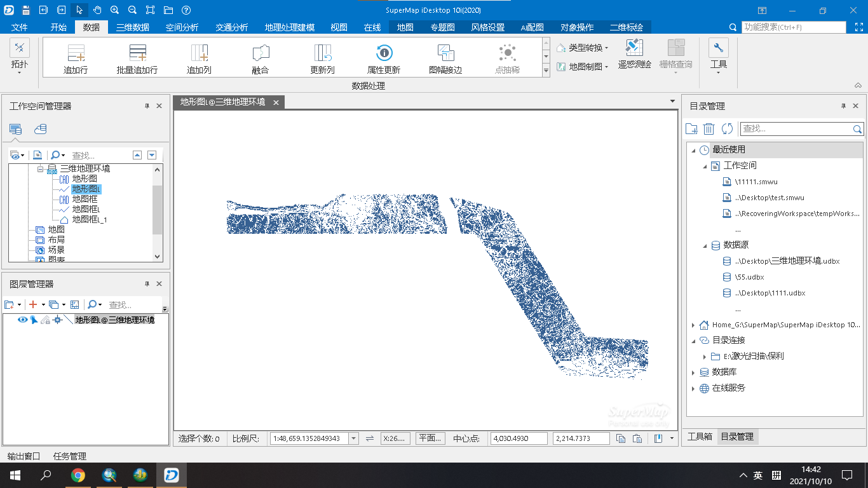Open the scale ratio dropdown in status bar
868x488 pixels.
353,438
